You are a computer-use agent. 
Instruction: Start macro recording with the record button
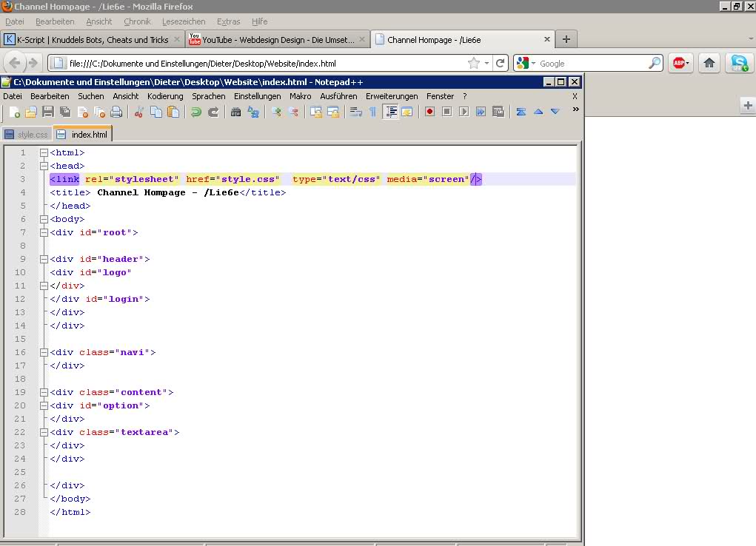[429, 112]
